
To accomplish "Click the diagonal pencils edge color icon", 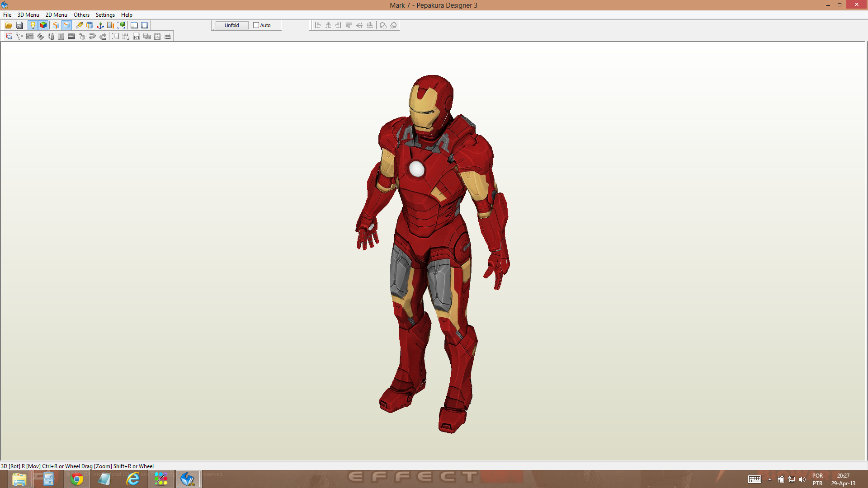I will coord(40,37).
